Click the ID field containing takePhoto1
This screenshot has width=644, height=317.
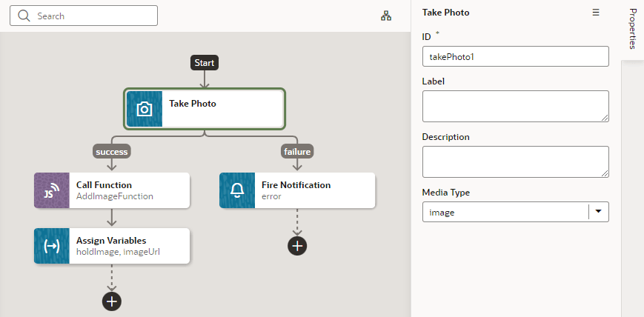[x=516, y=57]
